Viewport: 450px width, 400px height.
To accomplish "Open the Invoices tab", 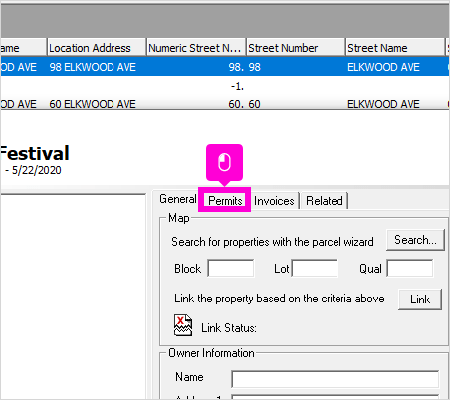I will point(274,201).
